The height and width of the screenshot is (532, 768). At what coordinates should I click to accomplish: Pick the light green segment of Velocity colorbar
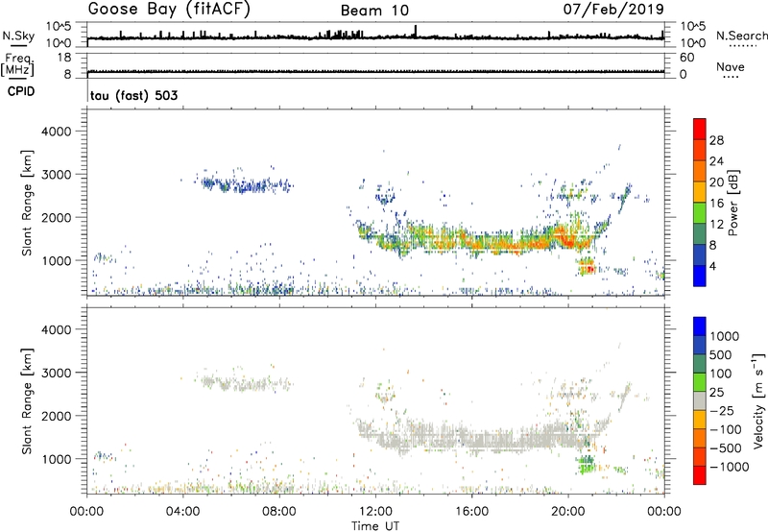[x=700, y=382]
